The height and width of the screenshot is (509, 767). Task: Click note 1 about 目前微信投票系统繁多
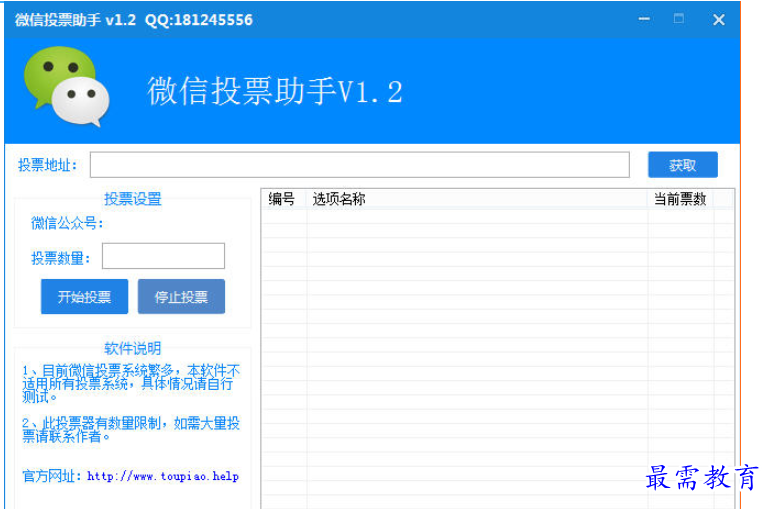(x=131, y=383)
